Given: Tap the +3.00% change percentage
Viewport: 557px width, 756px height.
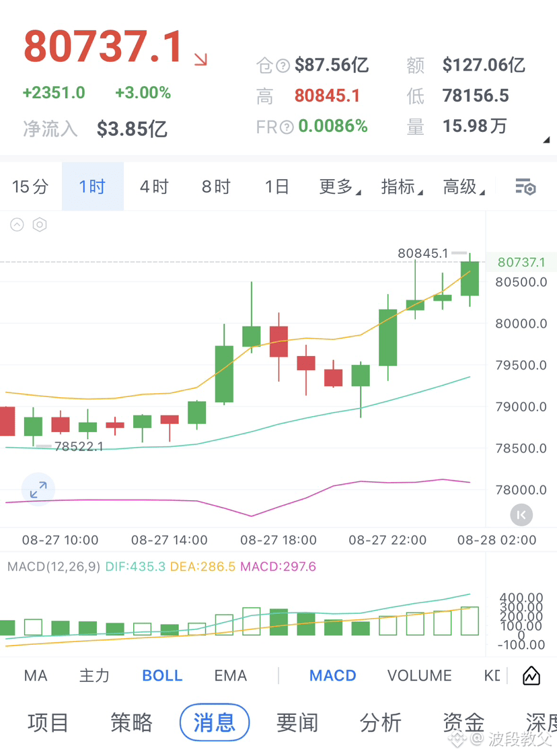Looking at the screenshot, I should tap(143, 93).
